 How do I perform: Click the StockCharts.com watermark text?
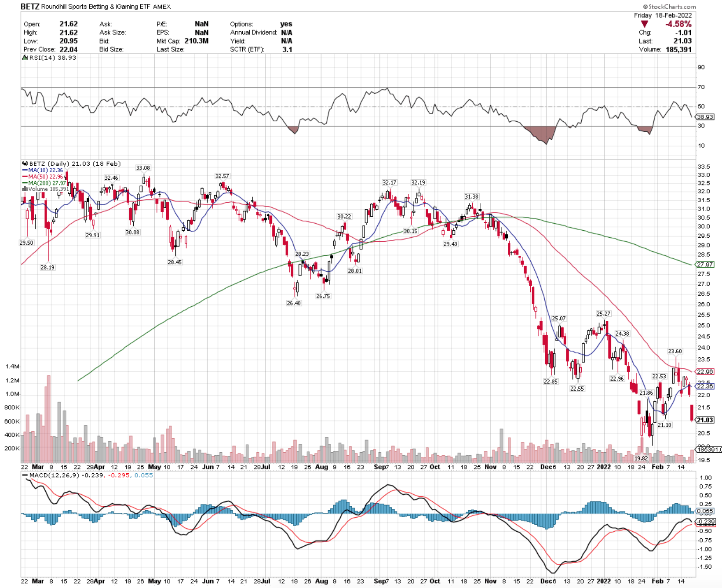pos(670,7)
